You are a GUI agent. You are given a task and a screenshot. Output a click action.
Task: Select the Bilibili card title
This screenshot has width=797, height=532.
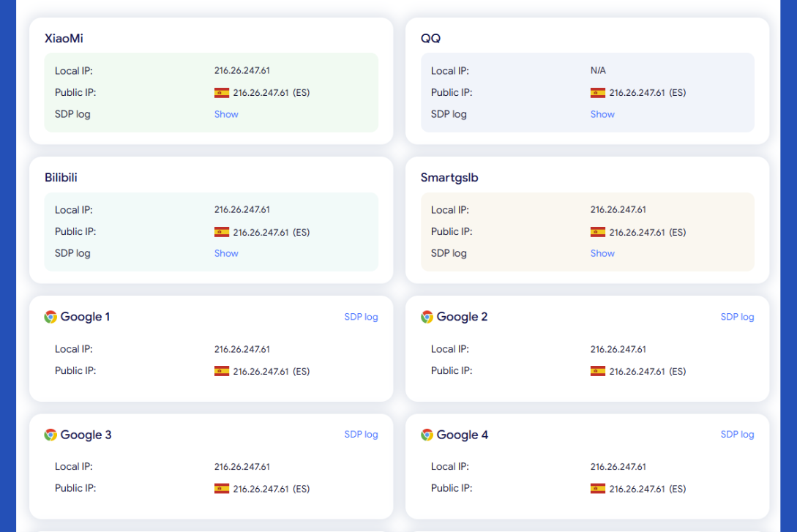coord(61,177)
